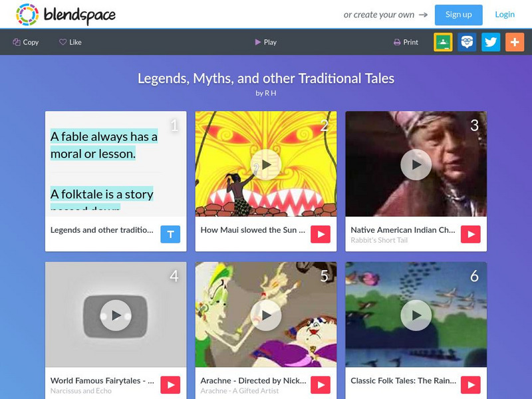Screen dimensions: 532x399
Task: Click the red video icon for Arachne tile
Action: (x=321, y=385)
